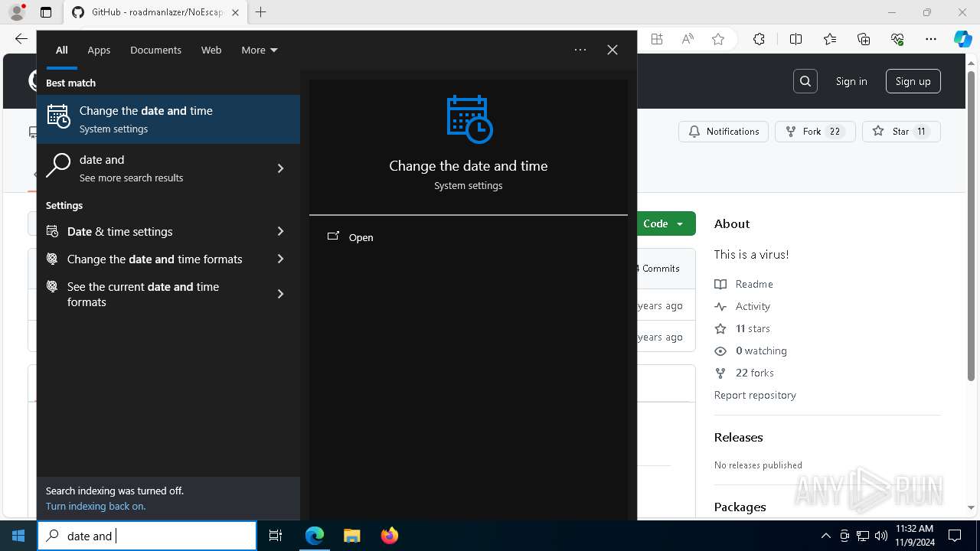The width and height of the screenshot is (980, 551).
Task: Open Edge Settings and more menu
Action: [x=930, y=39]
